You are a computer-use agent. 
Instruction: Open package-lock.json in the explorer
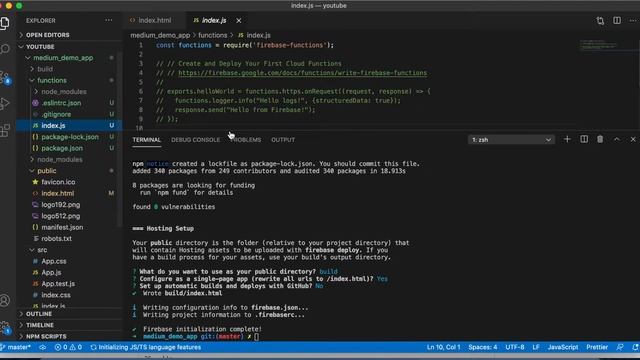pos(70,137)
